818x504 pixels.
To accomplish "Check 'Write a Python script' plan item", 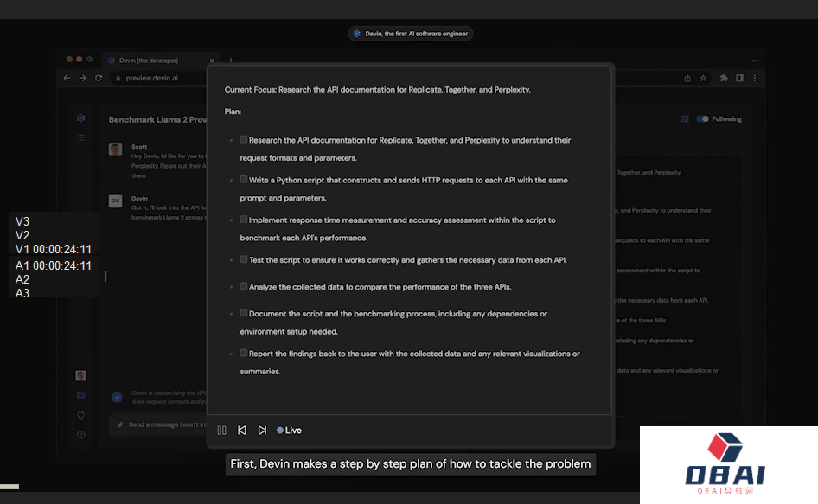I will (x=244, y=180).
